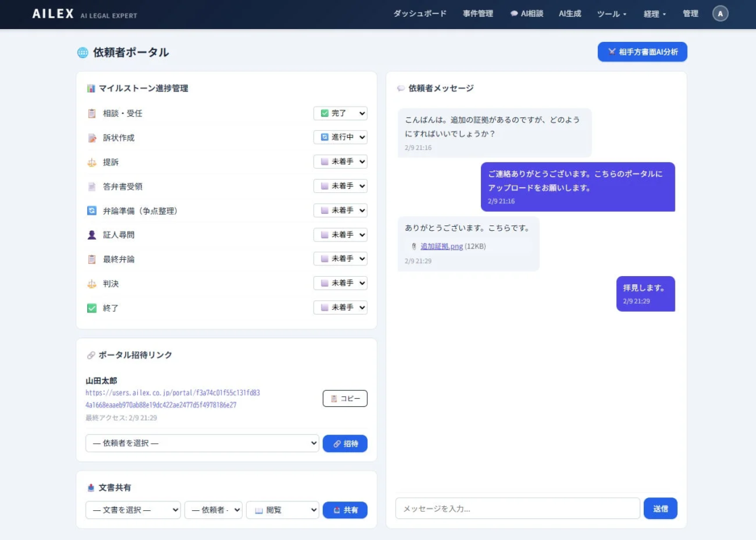Click the scales icon beside the 提訴 milestone
This screenshot has height=540, width=756.
[92, 162]
